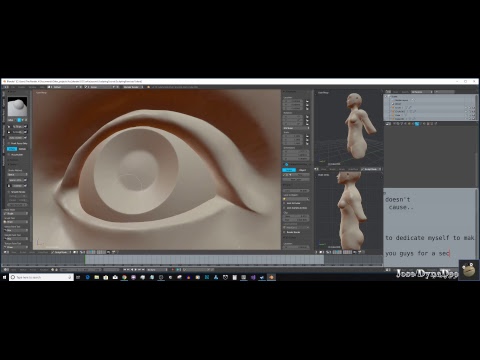Open the Stroke Method dropdown
Viewport: 480px width, 360px height.
pyautogui.click(x=17, y=174)
